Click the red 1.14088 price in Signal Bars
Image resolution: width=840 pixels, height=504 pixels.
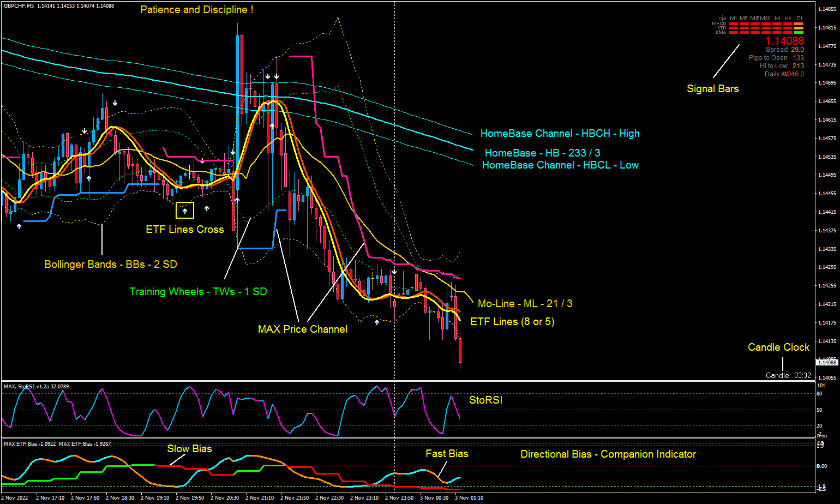(x=784, y=41)
